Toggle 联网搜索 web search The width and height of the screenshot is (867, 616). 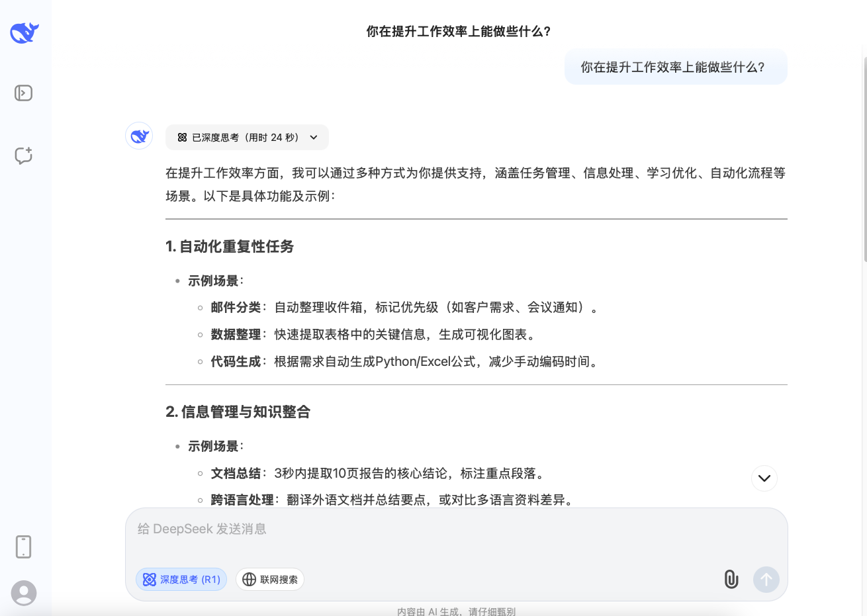pyautogui.click(x=270, y=580)
